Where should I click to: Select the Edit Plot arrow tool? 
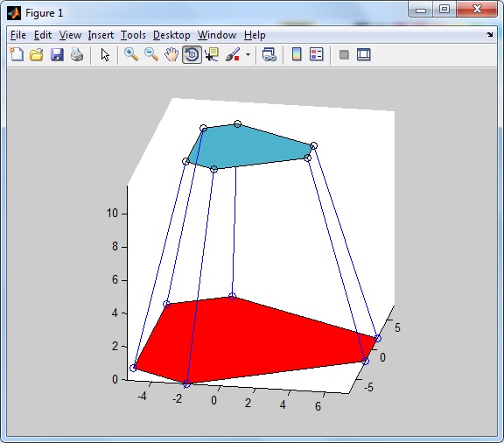(x=105, y=54)
